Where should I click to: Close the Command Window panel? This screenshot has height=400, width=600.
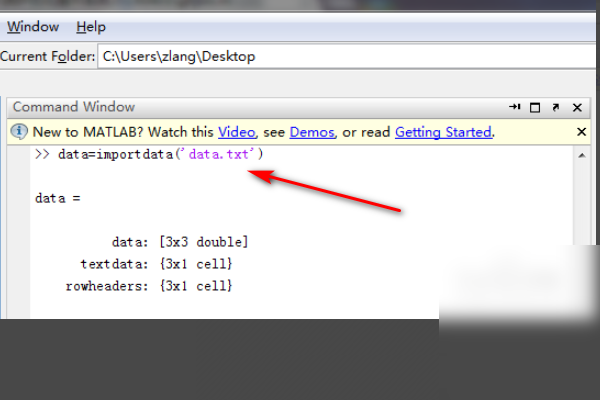(577, 108)
